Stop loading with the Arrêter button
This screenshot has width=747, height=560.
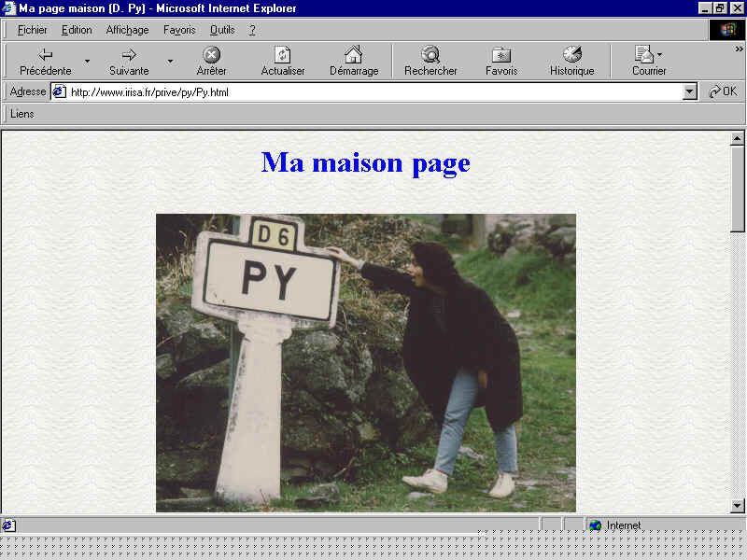pyautogui.click(x=212, y=61)
